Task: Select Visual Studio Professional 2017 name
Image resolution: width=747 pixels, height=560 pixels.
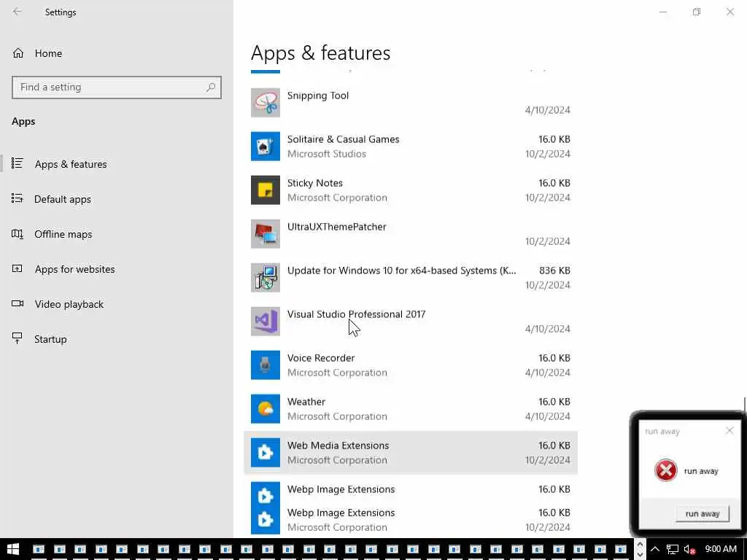Action: (356, 314)
